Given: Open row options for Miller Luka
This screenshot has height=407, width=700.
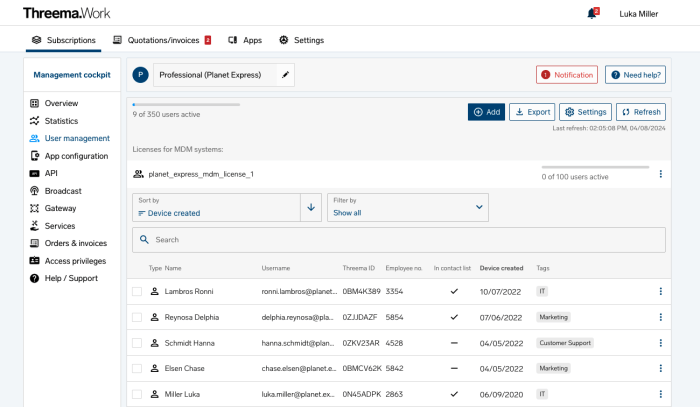Looking at the screenshot, I should [x=661, y=394].
